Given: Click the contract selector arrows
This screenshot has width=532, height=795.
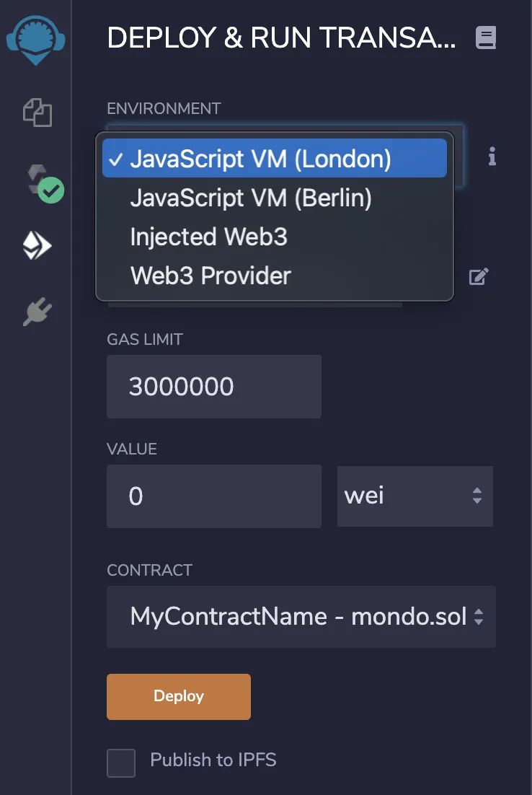Looking at the screenshot, I should [x=478, y=617].
